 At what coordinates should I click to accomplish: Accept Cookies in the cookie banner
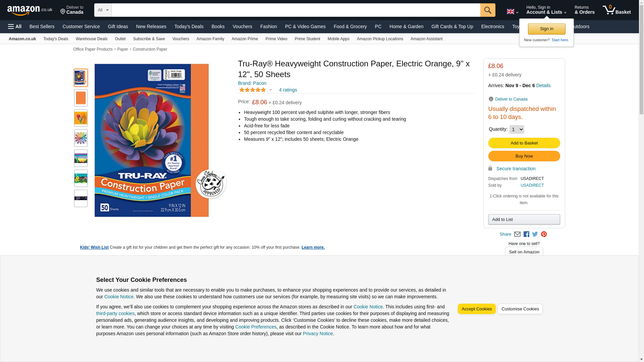(476, 309)
